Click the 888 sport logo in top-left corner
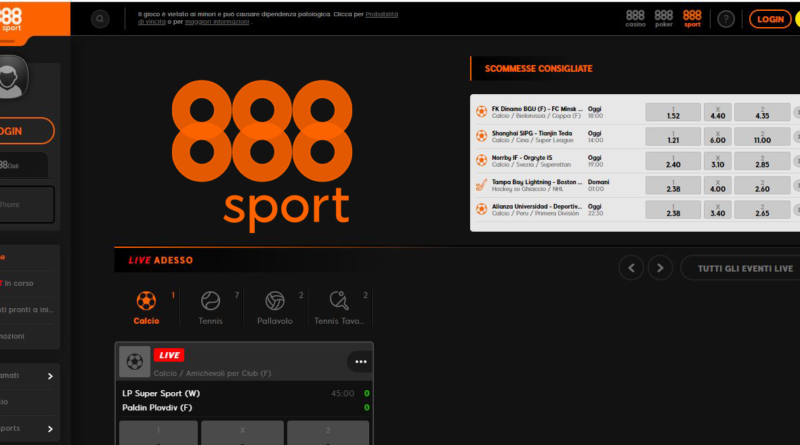Screen dimensions: 800x445 (x=11, y=19)
